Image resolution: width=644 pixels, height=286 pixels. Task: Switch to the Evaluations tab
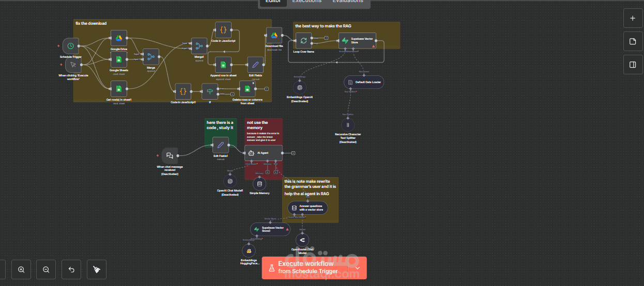tap(347, 2)
